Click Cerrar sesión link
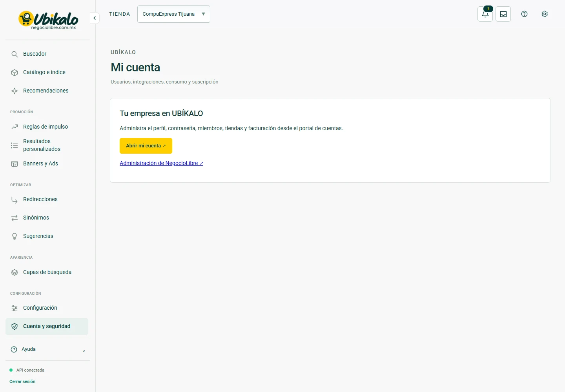The width and height of the screenshot is (565, 392). tap(22, 381)
